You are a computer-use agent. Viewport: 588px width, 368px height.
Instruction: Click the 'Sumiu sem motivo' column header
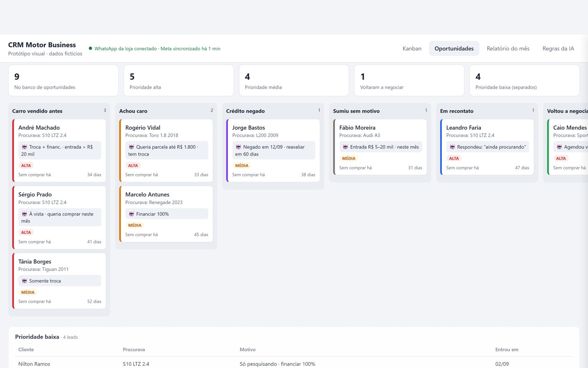click(x=356, y=111)
